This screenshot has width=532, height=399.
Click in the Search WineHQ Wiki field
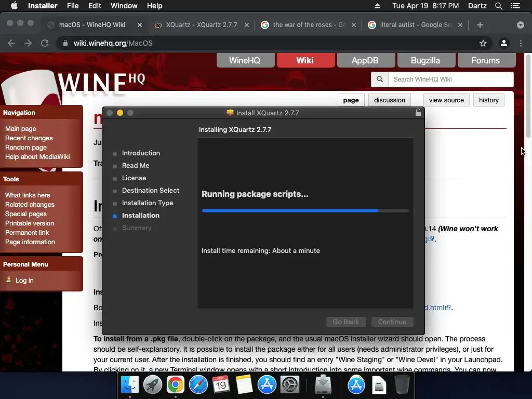click(450, 79)
